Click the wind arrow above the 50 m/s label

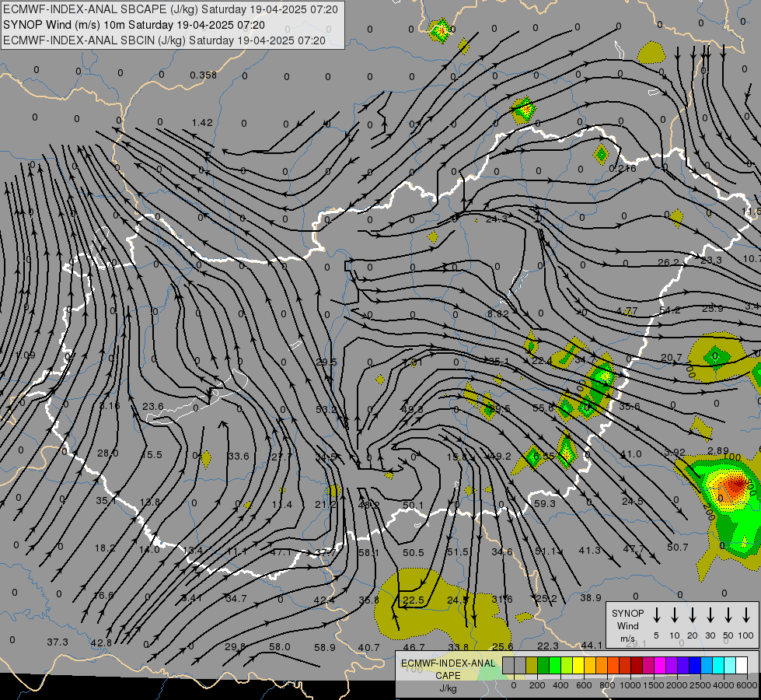pos(728,615)
